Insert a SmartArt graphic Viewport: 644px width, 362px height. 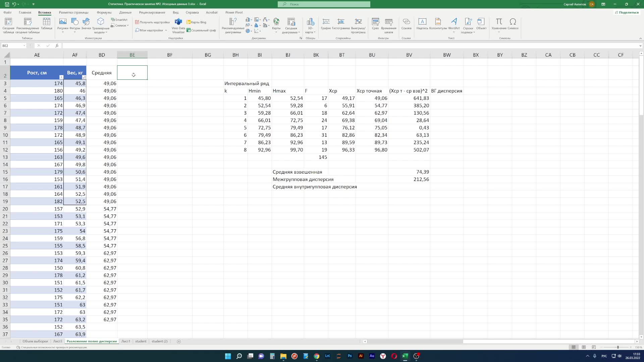click(119, 20)
